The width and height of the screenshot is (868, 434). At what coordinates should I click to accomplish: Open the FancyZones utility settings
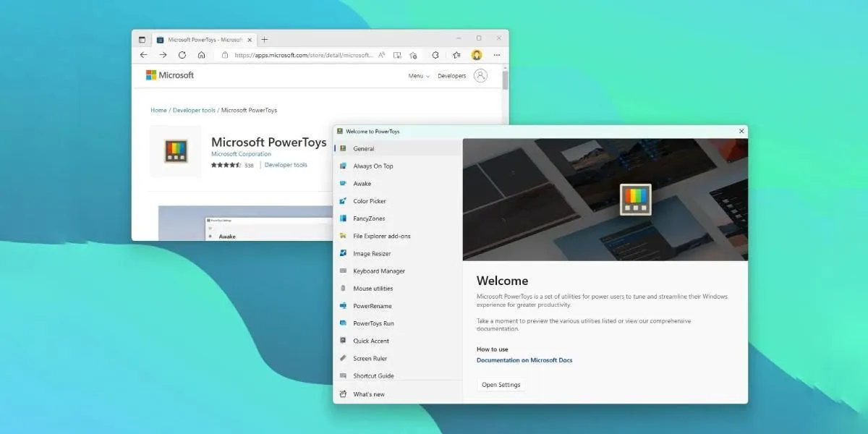coord(367,218)
